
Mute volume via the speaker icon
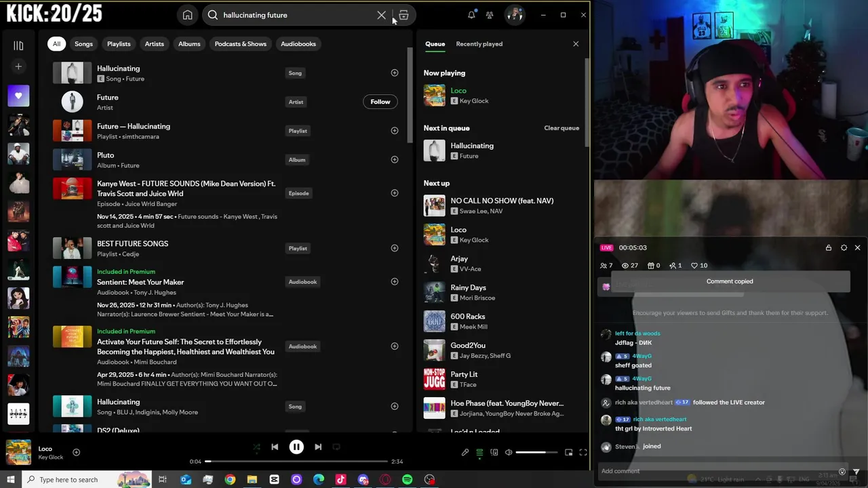(509, 452)
